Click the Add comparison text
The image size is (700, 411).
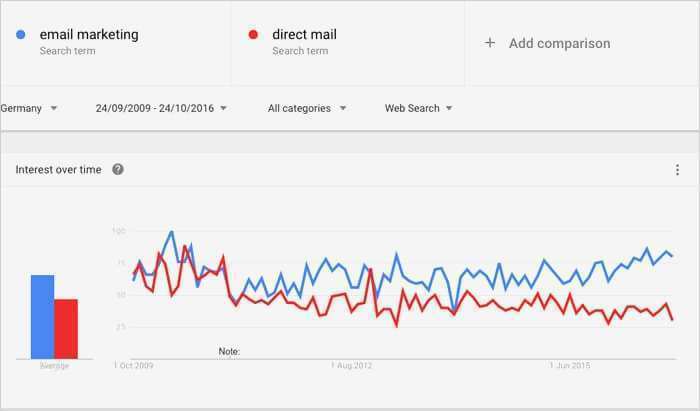tap(559, 43)
